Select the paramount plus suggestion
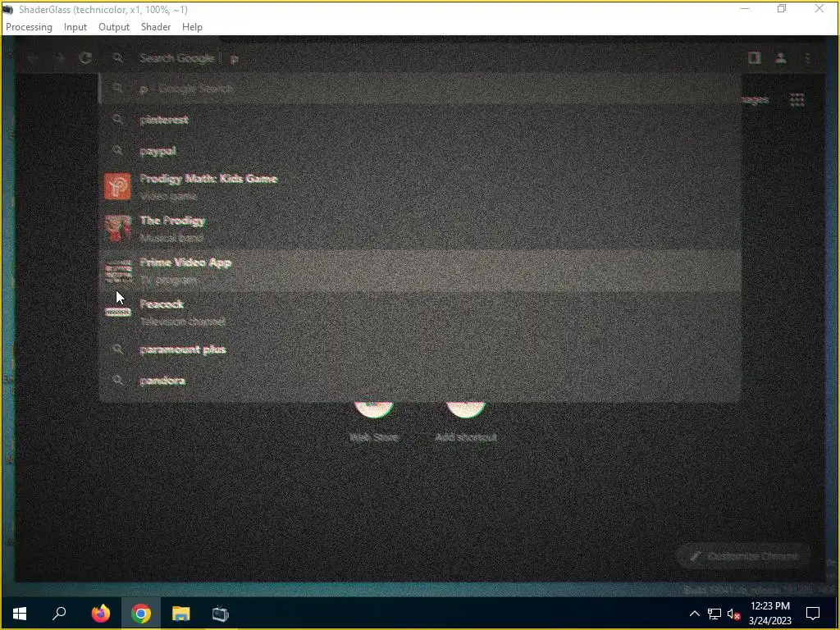 click(421, 349)
